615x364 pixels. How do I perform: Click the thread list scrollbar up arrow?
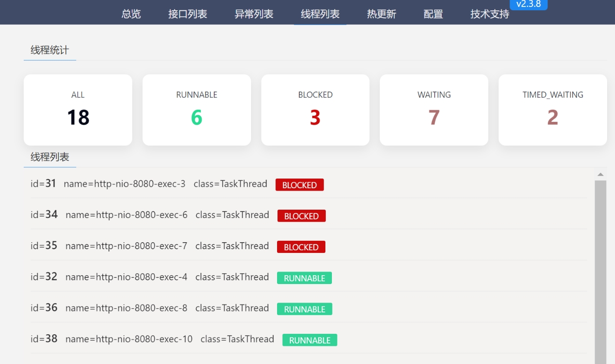click(600, 174)
